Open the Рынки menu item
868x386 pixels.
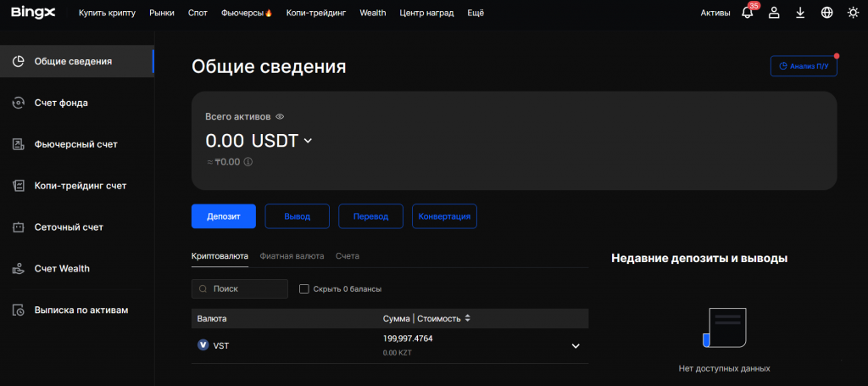tap(162, 13)
